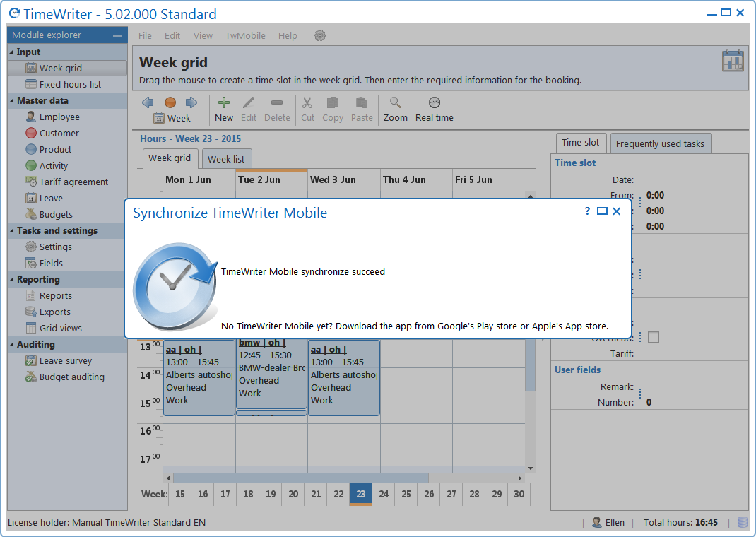This screenshot has height=537, width=756.
Task: Click horizontal scrollbar right arrow
Action: click(x=520, y=478)
